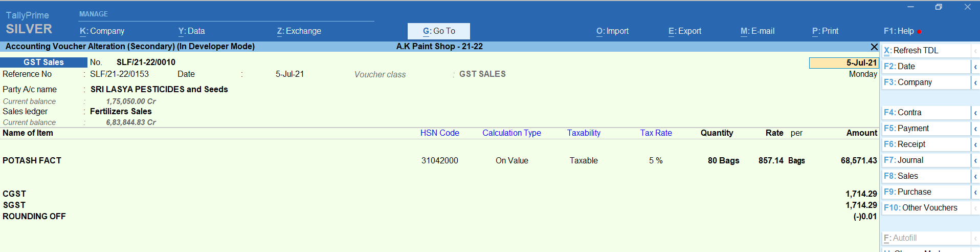Open the M: E-mail menu

point(757,31)
